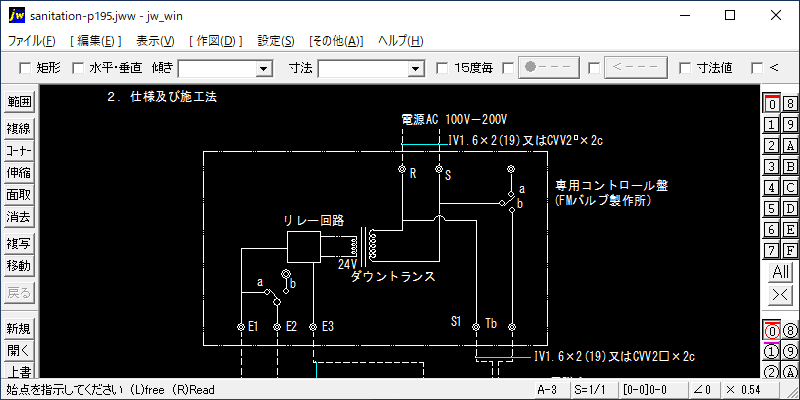
Task: Select layer group 0 circle button
Action: [772, 331]
